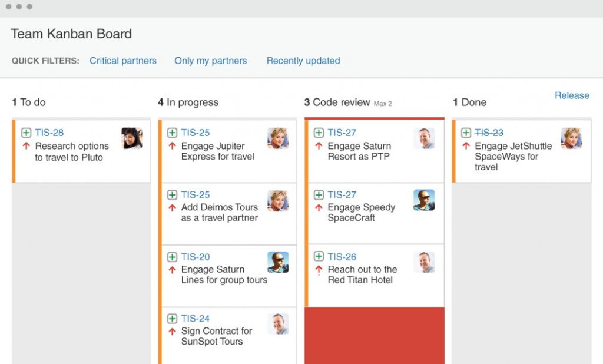Click the issue type icon beside TIS-24
Screen dimensions: 603x364
tap(172, 319)
